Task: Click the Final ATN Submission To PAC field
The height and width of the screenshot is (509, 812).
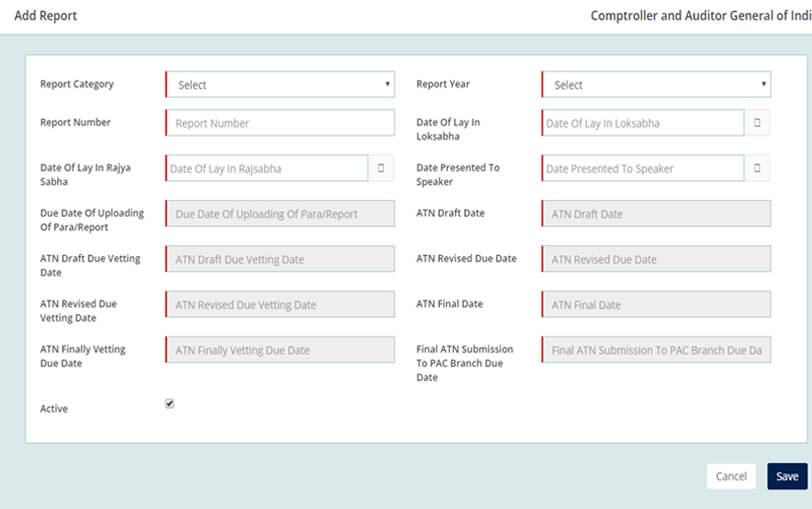Action: [656, 350]
